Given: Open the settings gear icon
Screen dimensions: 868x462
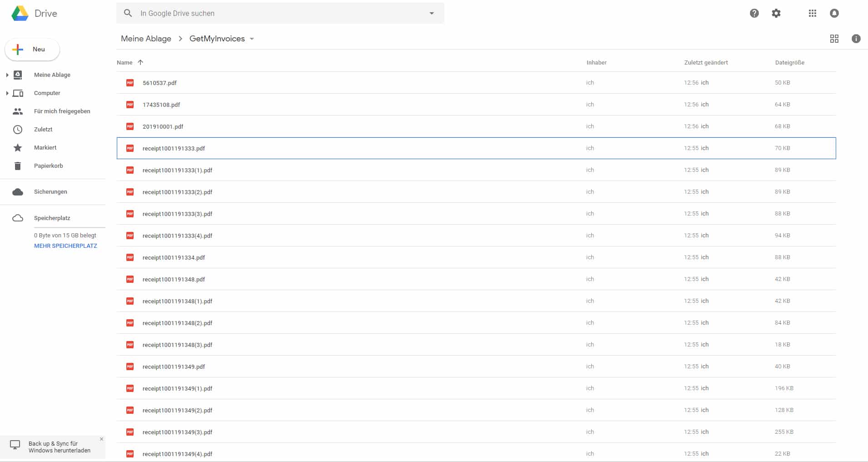Looking at the screenshot, I should click(776, 13).
